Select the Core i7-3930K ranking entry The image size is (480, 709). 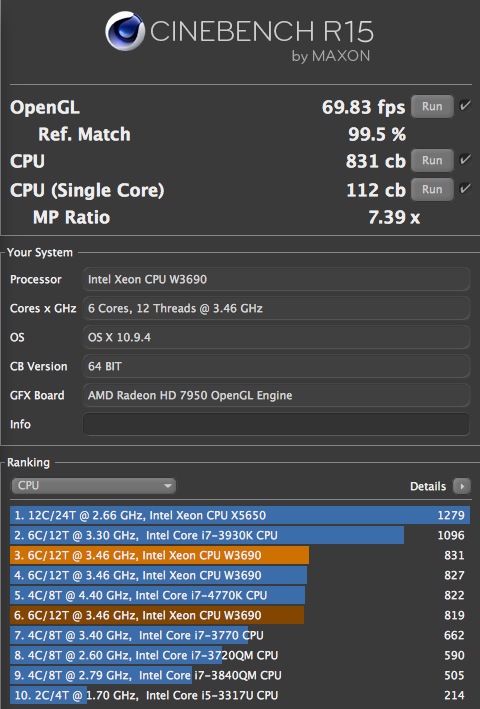pos(240,535)
